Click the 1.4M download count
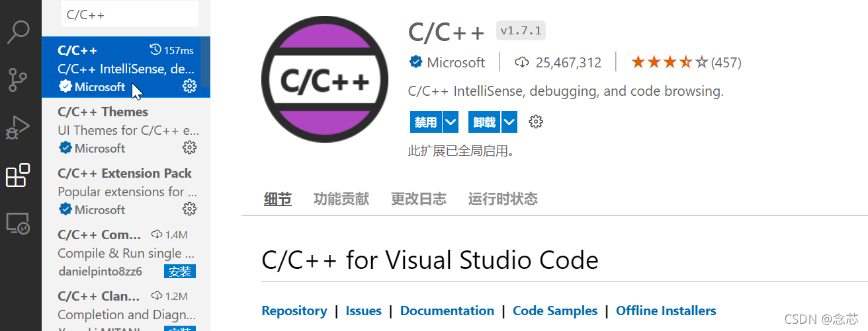This screenshot has width=868, height=331. [169, 235]
